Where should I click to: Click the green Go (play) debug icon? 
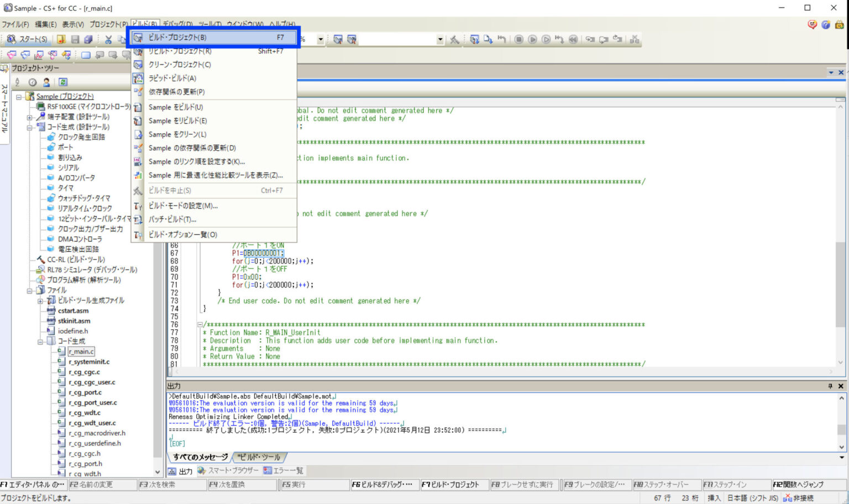coord(532,39)
